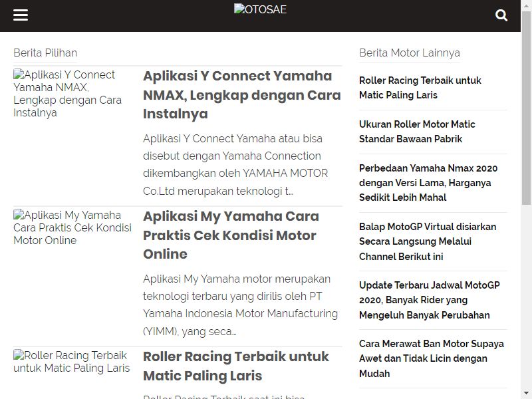Open sidebar link 'Perbedaan Yamaha Nmax 2020'
The width and height of the screenshot is (532, 399).
pos(428,182)
